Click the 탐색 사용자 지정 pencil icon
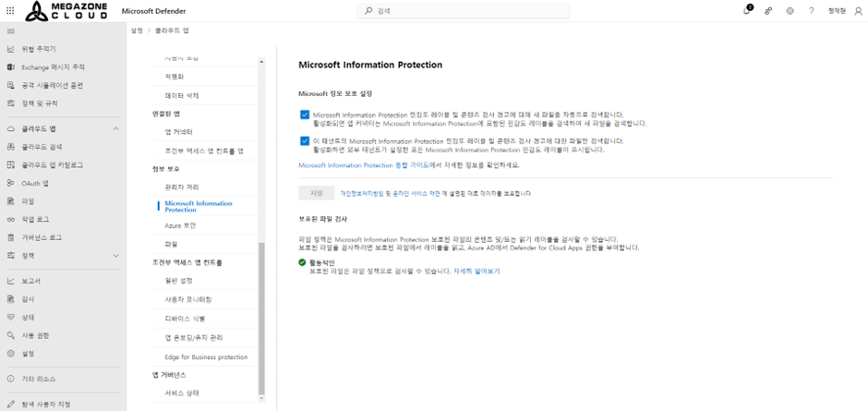The height and width of the screenshot is (411, 868). [x=10, y=404]
